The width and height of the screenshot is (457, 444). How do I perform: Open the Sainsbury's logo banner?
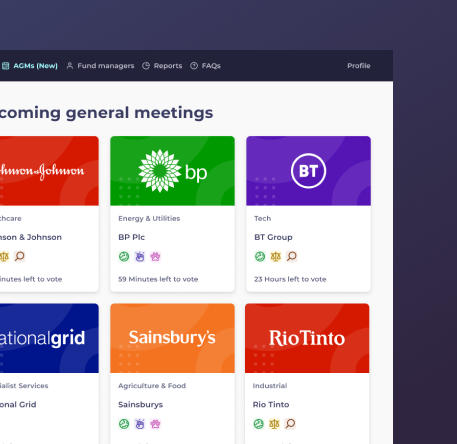(x=172, y=338)
